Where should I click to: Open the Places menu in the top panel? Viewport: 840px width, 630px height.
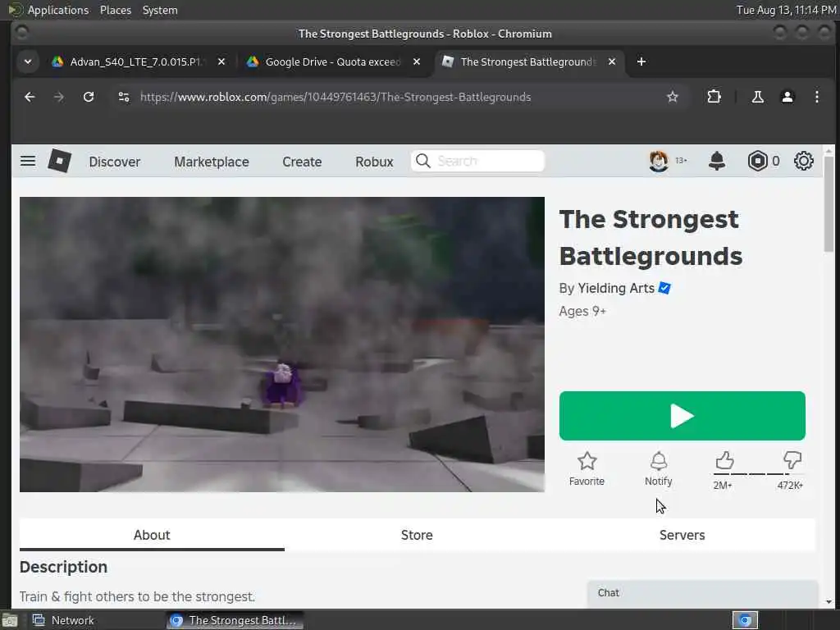coord(115,10)
